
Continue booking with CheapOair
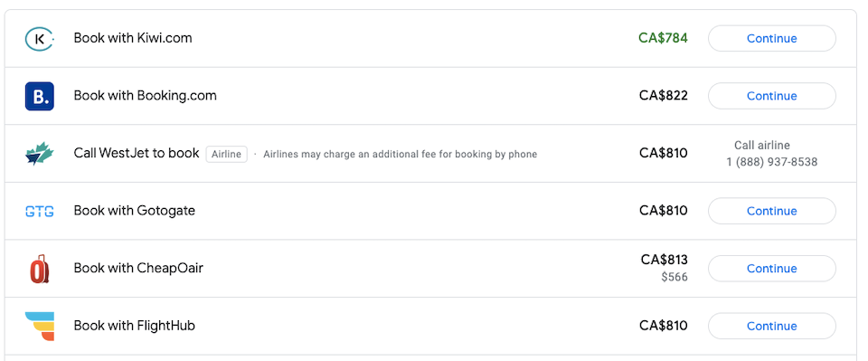(x=771, y=269)
